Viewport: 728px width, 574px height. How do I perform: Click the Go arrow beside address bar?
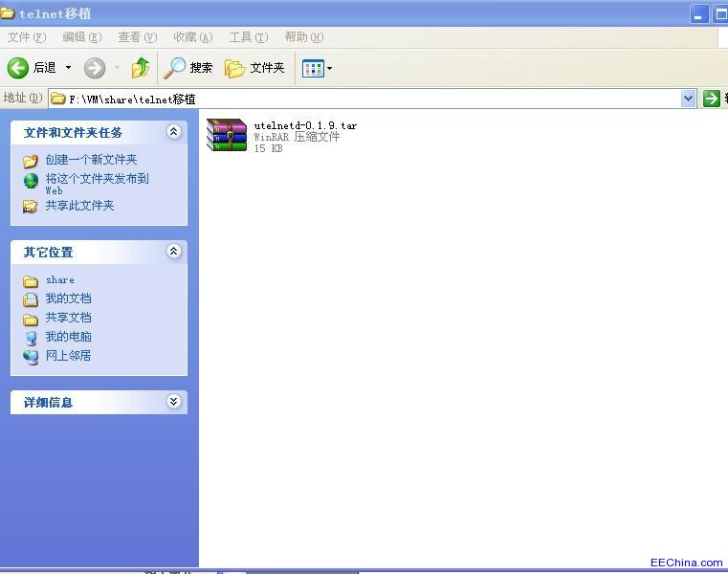coord(712,99)
